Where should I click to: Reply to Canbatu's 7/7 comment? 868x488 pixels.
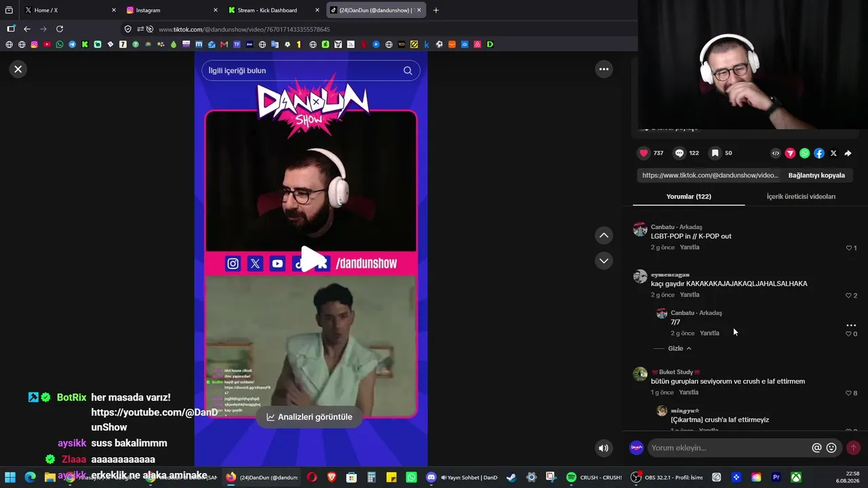tap(709, 333)
